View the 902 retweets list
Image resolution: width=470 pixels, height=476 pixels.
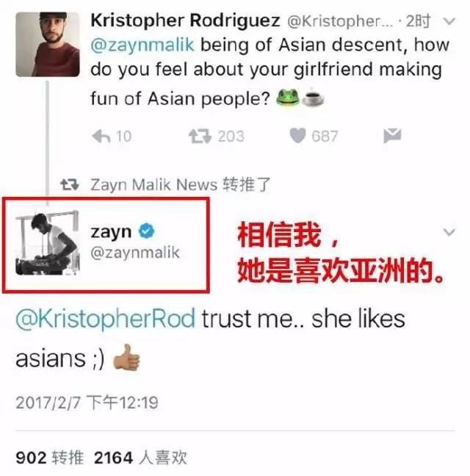click(x=49, y=458)
